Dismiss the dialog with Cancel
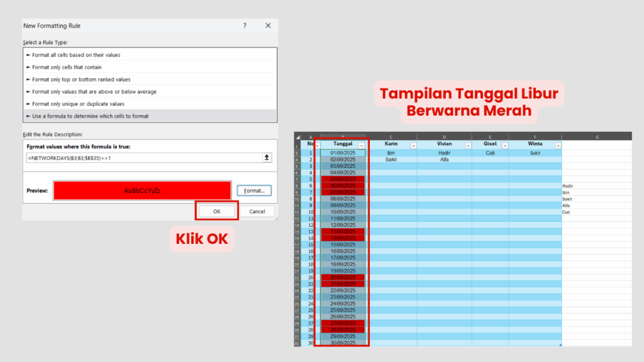 [x=257, y=212]
